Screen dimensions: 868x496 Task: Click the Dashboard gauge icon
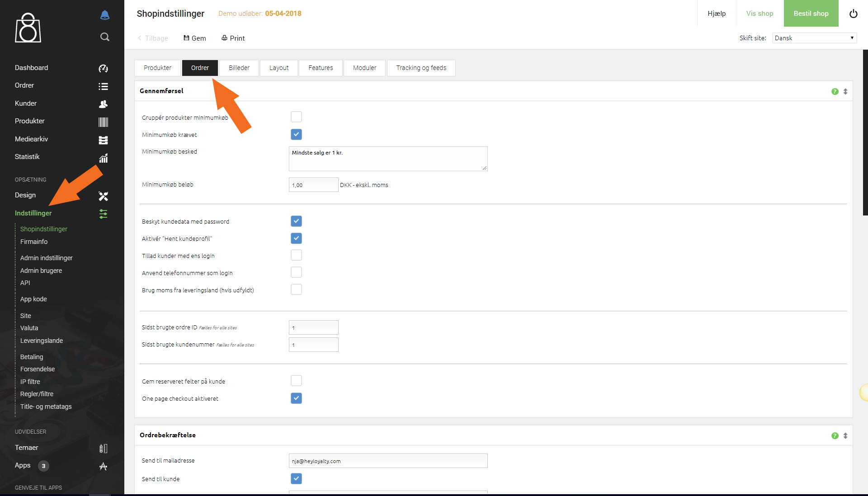103,68
